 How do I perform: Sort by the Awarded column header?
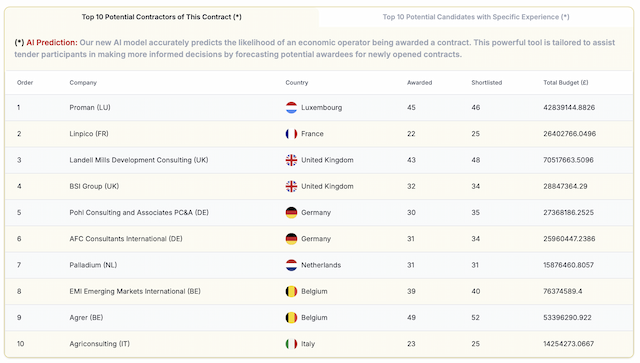tap(419, 82)
